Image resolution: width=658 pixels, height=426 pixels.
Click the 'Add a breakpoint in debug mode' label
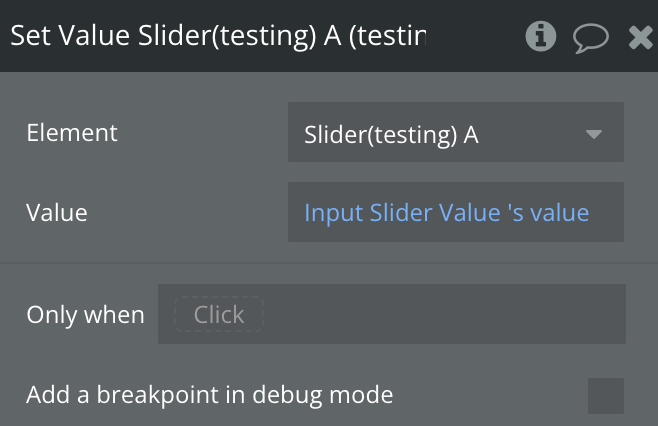[210, 395]
